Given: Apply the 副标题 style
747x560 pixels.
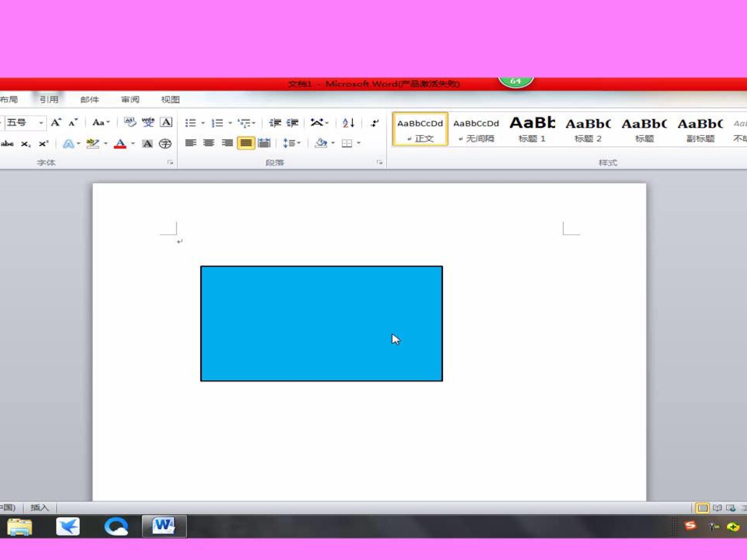Looking at the screenshot, I should [700, 129].
